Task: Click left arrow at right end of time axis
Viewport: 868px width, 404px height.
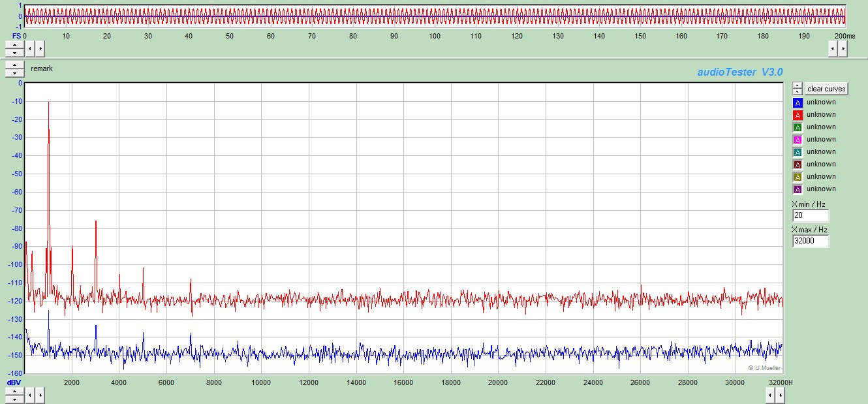Action: pos(833,48)
